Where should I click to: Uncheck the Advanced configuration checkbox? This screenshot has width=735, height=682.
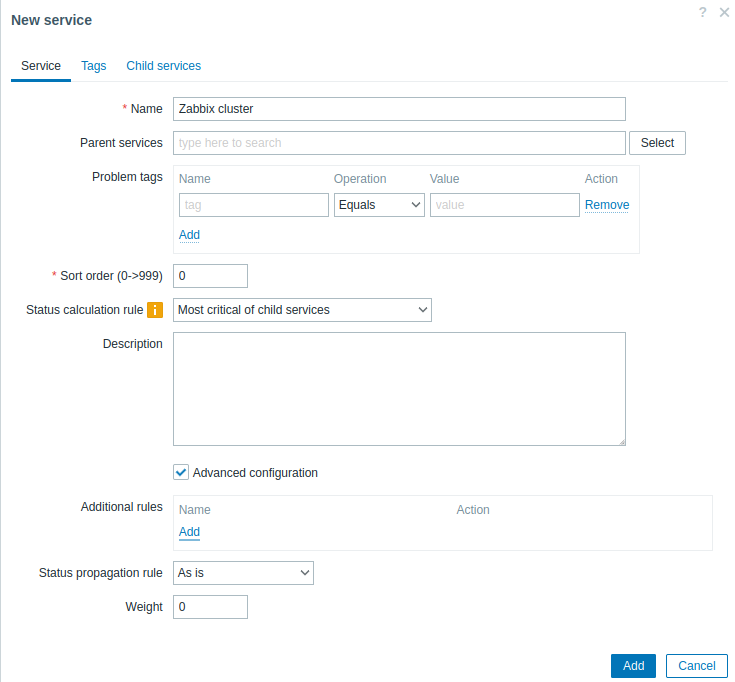181,472
